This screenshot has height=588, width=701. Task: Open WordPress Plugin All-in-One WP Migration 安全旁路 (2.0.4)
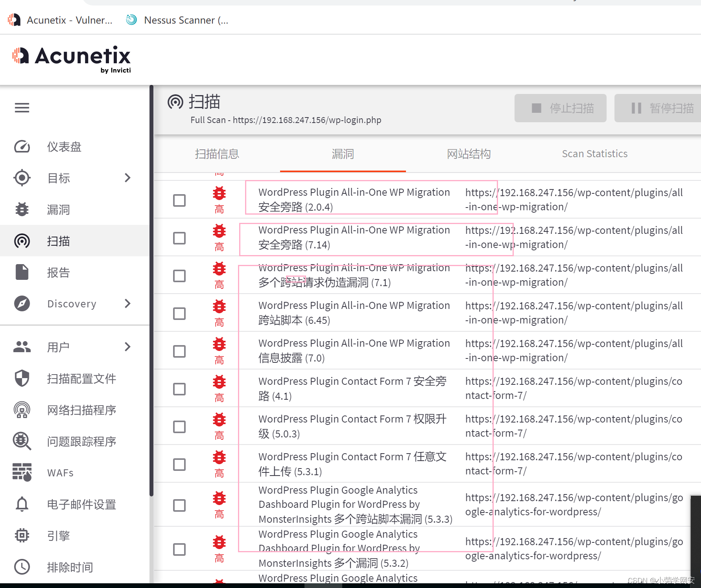(354, 199)
